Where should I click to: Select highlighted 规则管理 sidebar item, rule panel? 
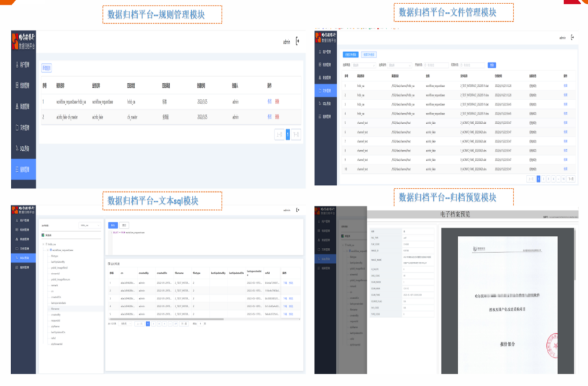pos(23,169)
